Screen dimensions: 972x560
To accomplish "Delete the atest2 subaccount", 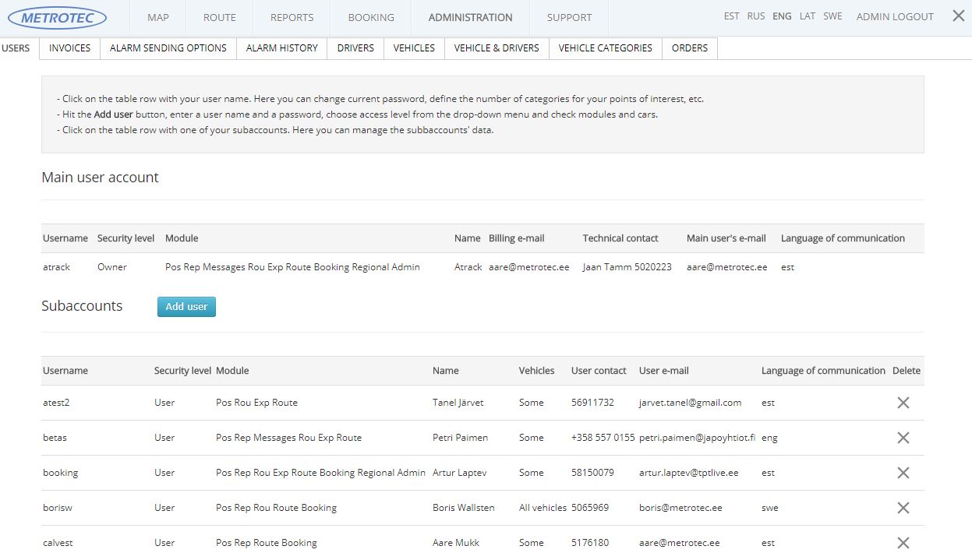I will (x=903, y=403).
